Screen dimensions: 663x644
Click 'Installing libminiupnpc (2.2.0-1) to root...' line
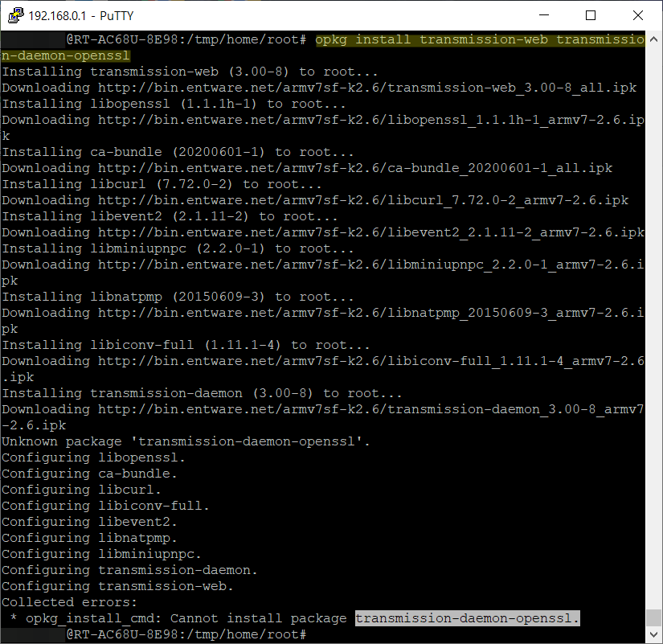click(178, 248)
